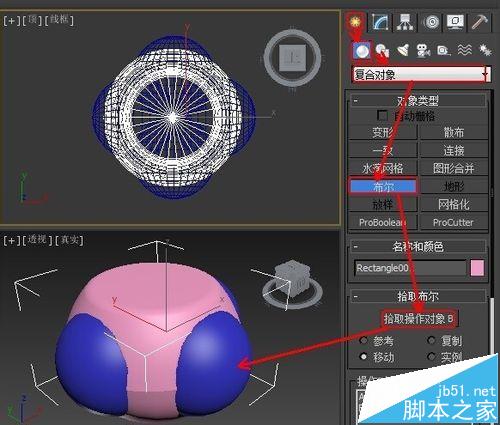Click the ProCutter button

coord(454,222)
